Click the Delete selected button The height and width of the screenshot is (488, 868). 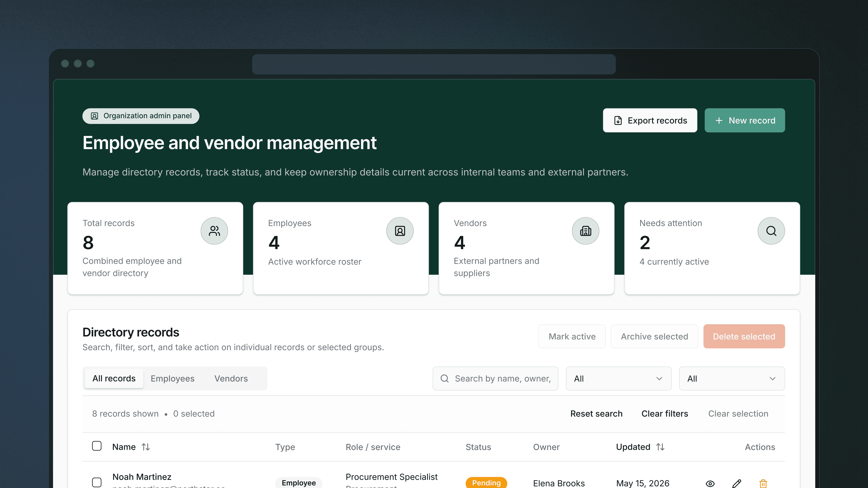pos(744,336)
